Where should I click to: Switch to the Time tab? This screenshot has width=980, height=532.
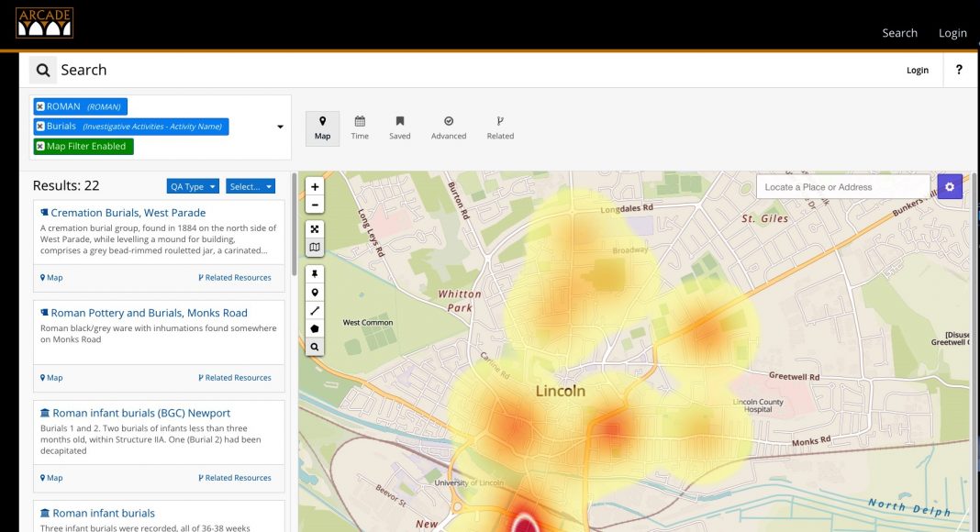[360, 127]
